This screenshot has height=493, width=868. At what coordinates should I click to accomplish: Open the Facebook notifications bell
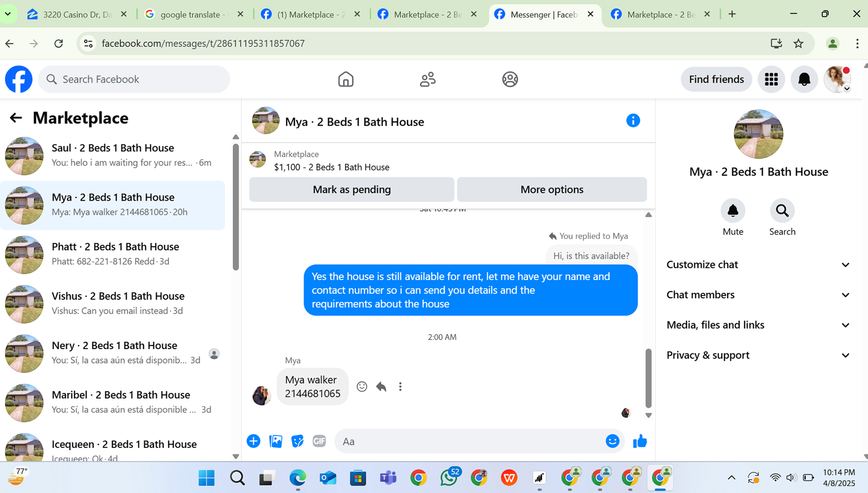point(804,79)
